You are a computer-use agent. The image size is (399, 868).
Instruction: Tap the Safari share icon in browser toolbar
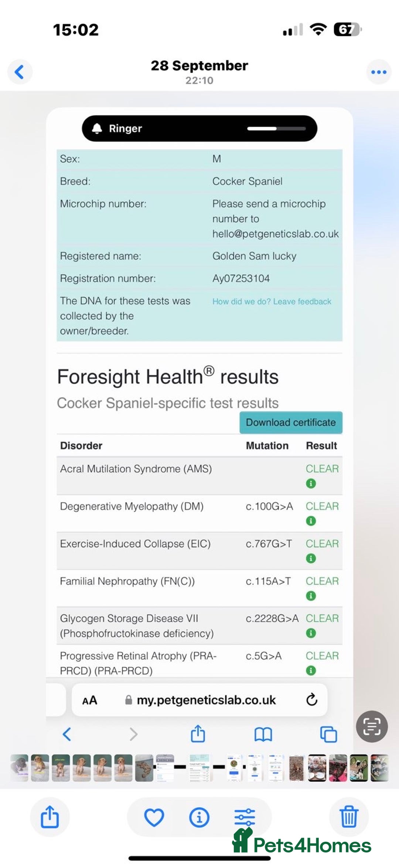198,733
